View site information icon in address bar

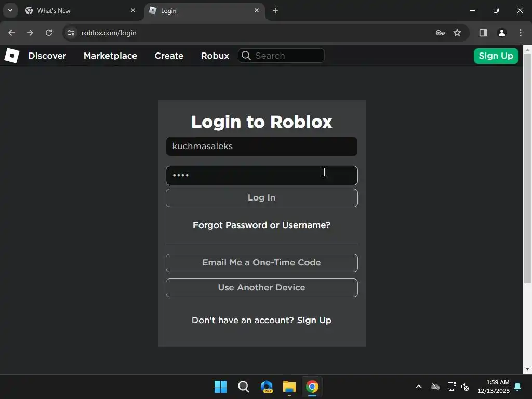[71, 33]
